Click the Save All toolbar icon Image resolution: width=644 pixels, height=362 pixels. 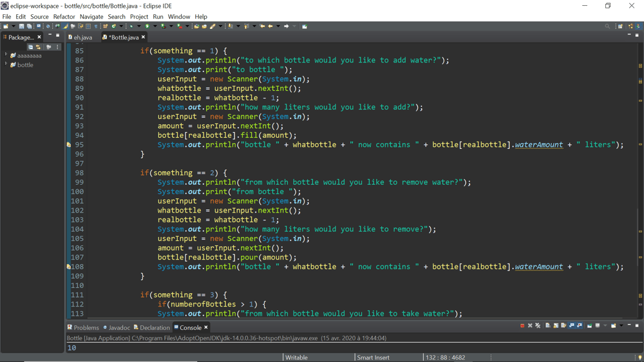pyautogui.click(x=29, y=26)
